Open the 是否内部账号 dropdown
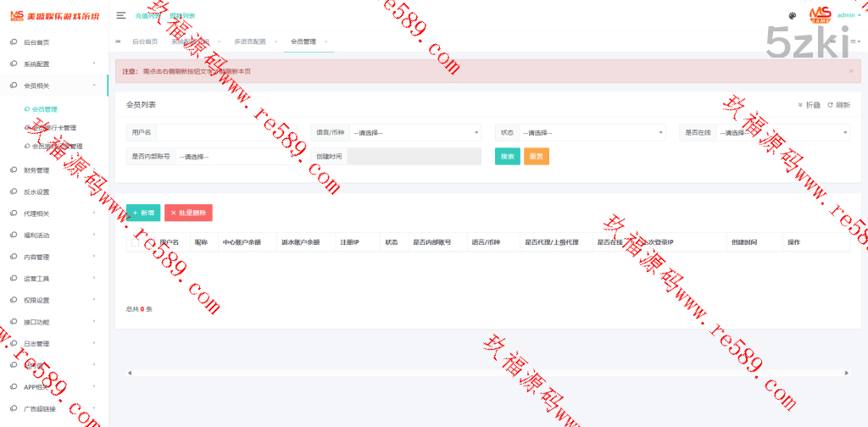Image resolution: width=868 pixels, height=427 pixels. click(236, 157)
